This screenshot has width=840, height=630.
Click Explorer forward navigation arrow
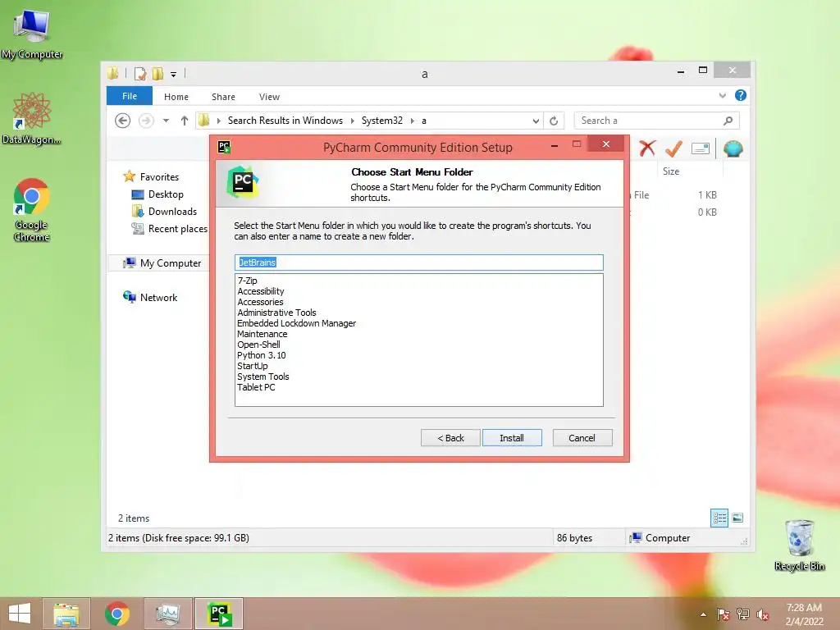(x=146, y=121)
